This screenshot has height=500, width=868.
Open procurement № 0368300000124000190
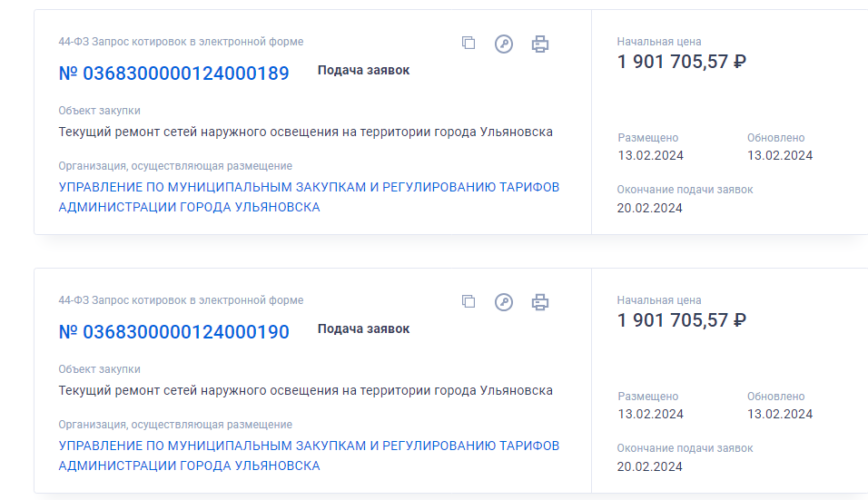[174, 332]
